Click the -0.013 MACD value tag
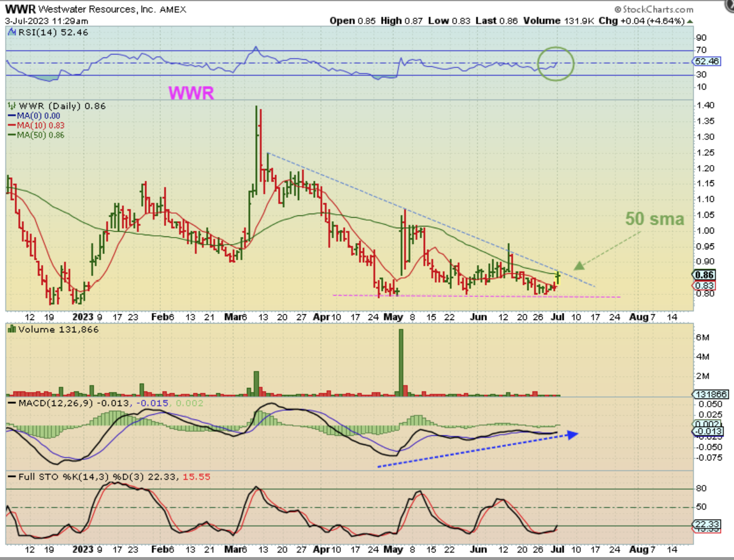The height and width of the screenshot is (560, 734). [x=708, y=431]
